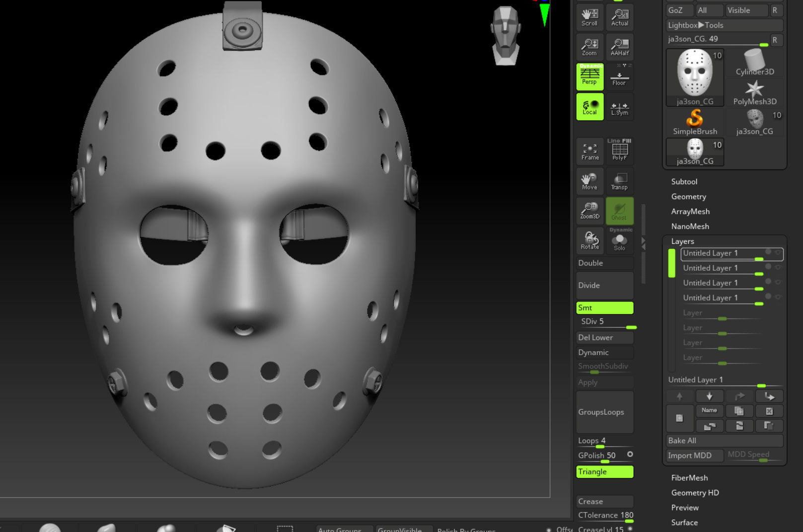Select the PolyMesh3D star tool
Viewport: 803px width, 532px height.
(x=754, y=92)
